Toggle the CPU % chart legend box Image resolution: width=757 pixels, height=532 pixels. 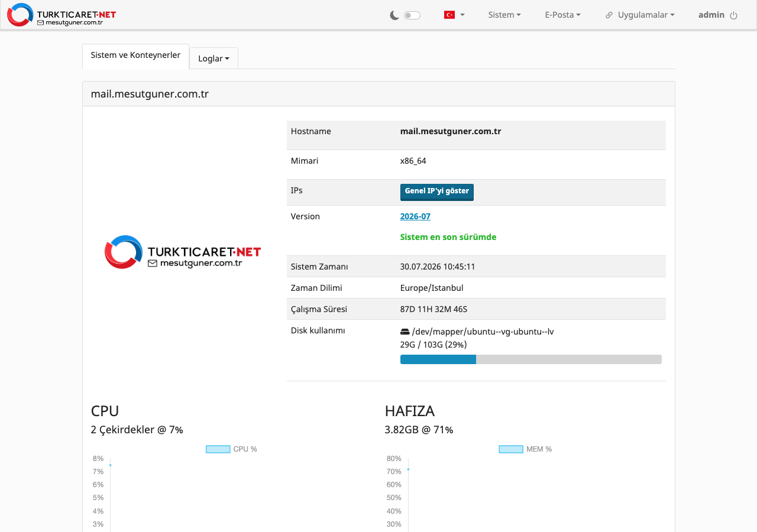[x=218, y=449]
